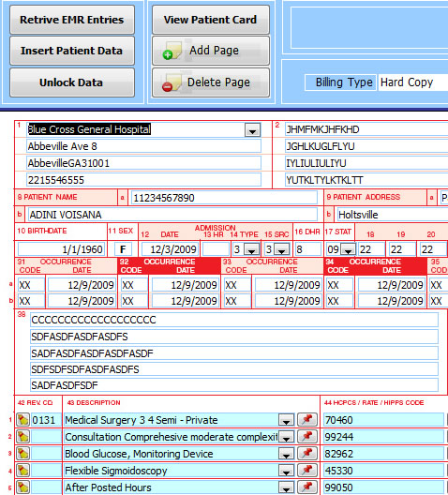Click the HCPCS code field 99244
This screenshot has width=448, height=495.
coord(384,437)
